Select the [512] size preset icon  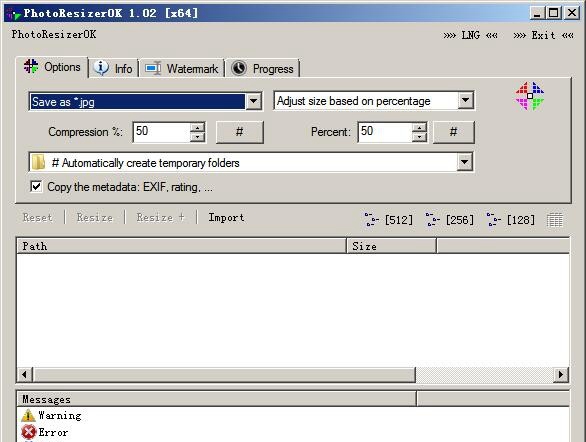[388, 220]
